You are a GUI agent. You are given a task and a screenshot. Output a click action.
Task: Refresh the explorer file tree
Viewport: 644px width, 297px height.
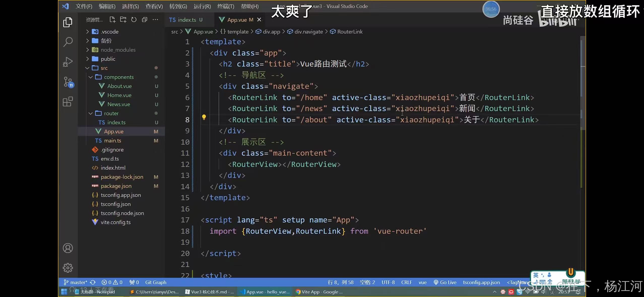click(134, 20)
